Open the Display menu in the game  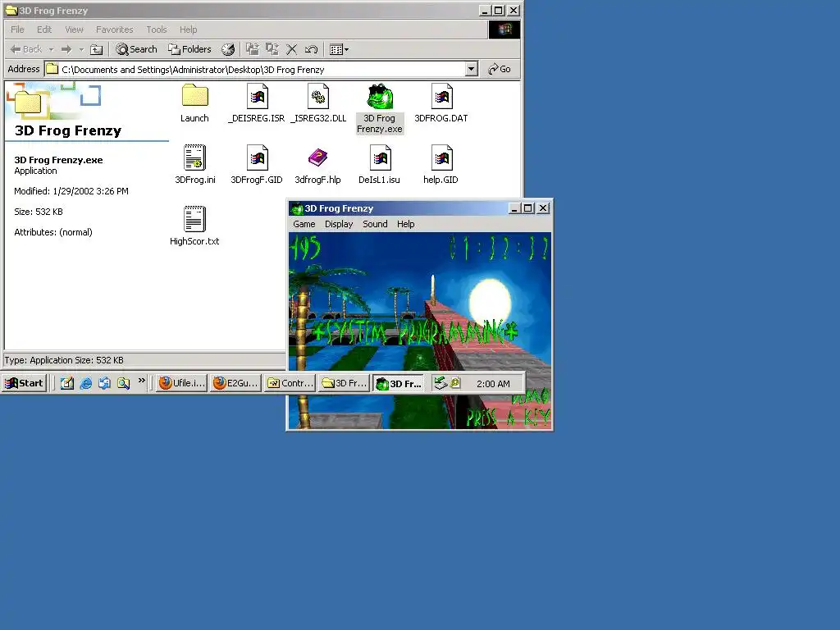[x=339, y=224]
